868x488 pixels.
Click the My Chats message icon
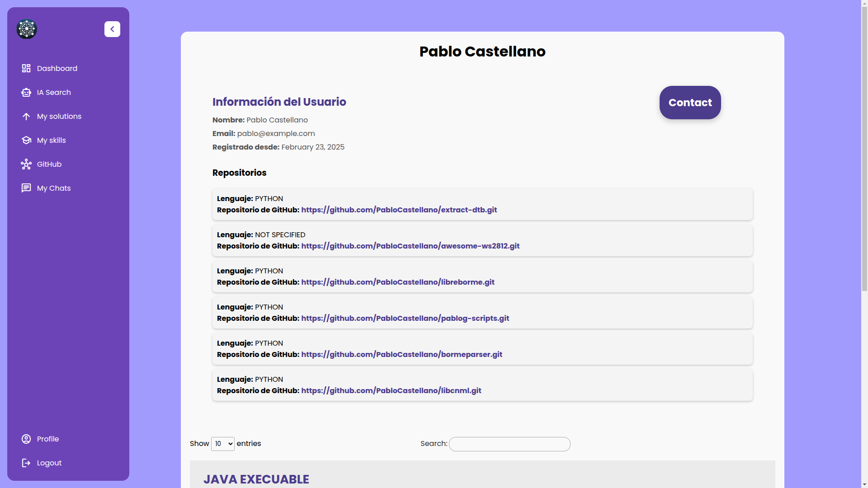pyautogui.click(x=26, y=188)
